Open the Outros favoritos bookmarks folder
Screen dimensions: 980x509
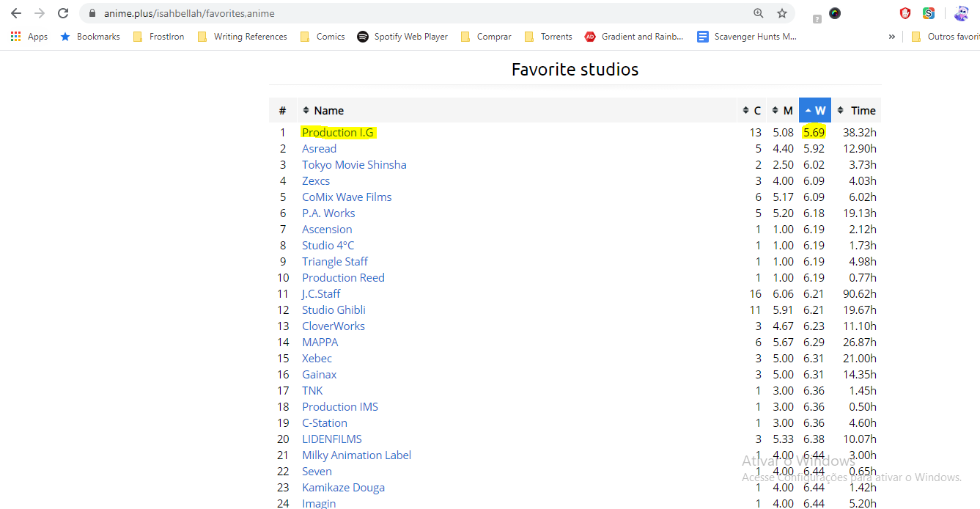pyautogui.click(x=946, y=37)
